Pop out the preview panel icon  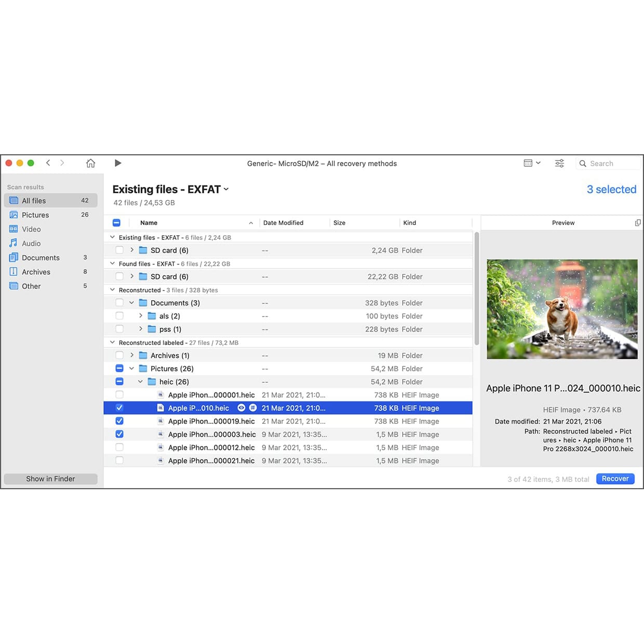[638, 223]
